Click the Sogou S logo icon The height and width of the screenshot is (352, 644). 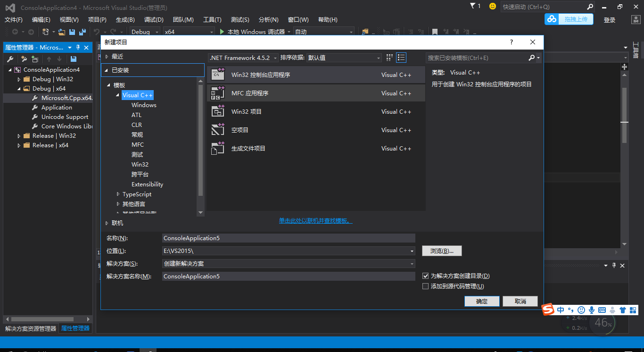pos(547,310)
